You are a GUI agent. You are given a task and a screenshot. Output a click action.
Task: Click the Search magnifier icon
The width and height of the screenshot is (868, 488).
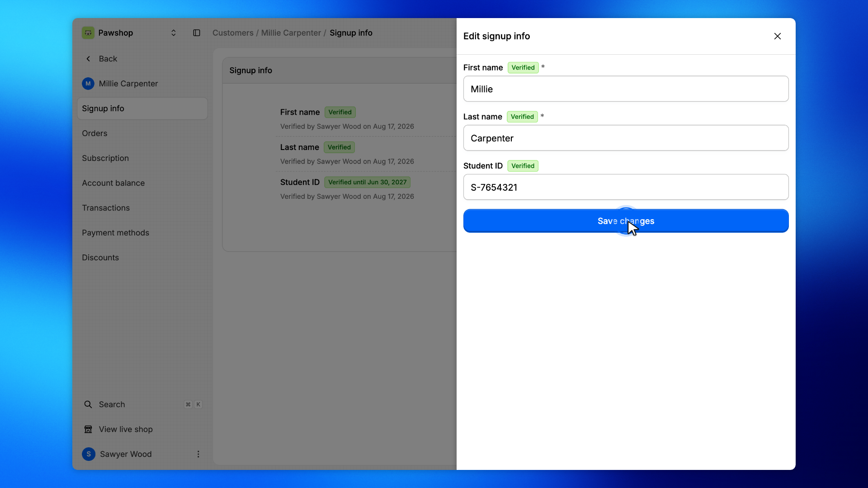(x=88, y=404)
